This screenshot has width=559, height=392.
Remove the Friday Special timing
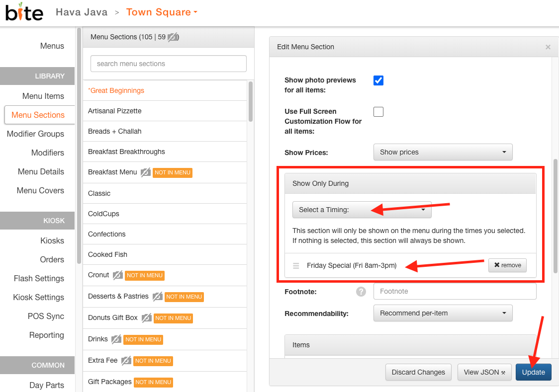click(x=507, y=265)
